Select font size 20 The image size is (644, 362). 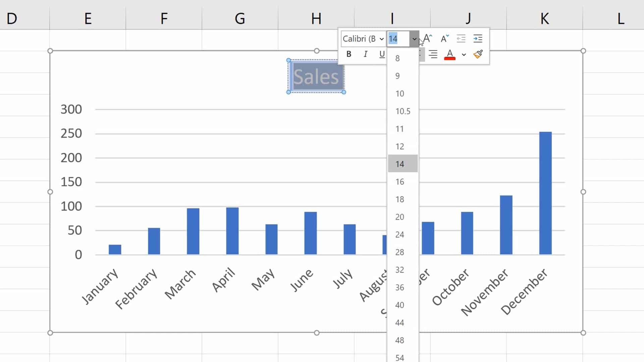(403, 217)
